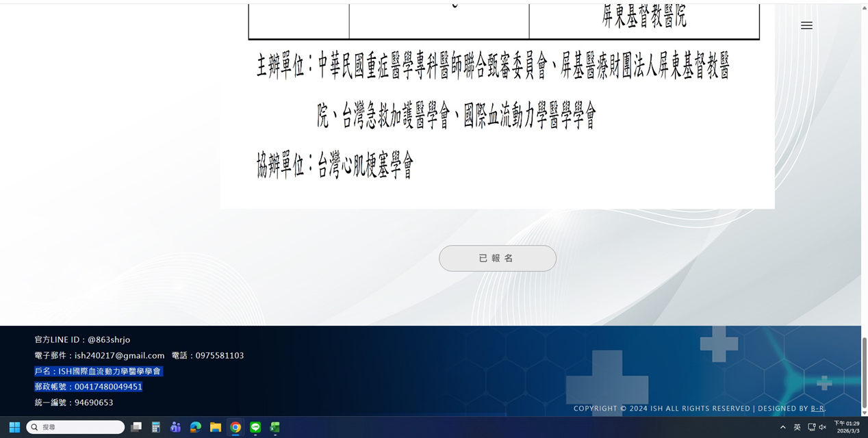Unmute the speaker volume icon

[x=823, y=427]
